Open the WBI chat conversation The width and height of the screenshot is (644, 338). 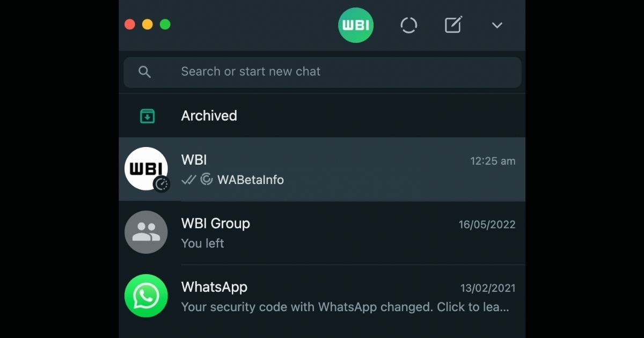click(x=322, y=170)
